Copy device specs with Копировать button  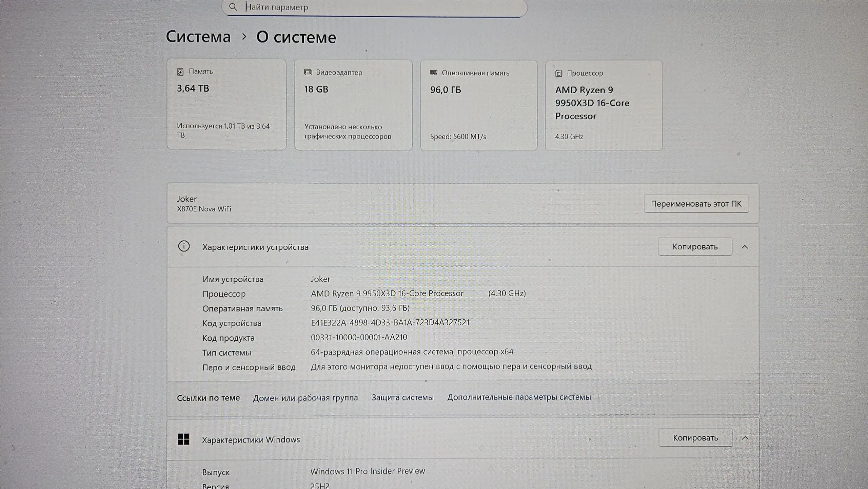[x=695, y=247]
